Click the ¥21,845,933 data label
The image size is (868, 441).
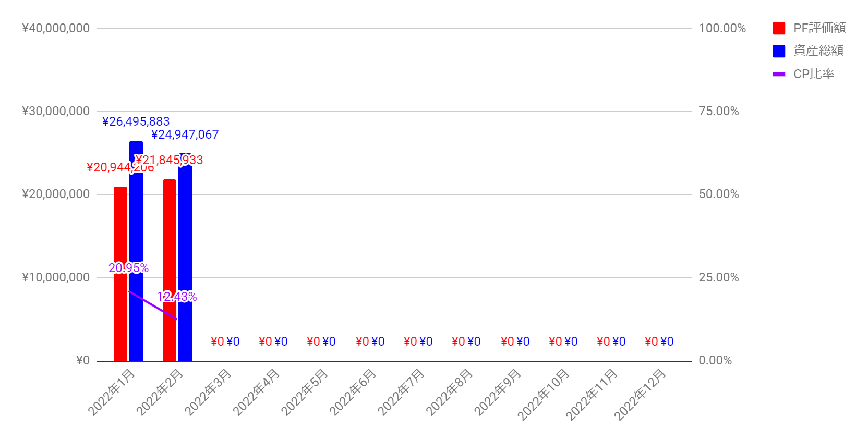(x=170, y=160)
